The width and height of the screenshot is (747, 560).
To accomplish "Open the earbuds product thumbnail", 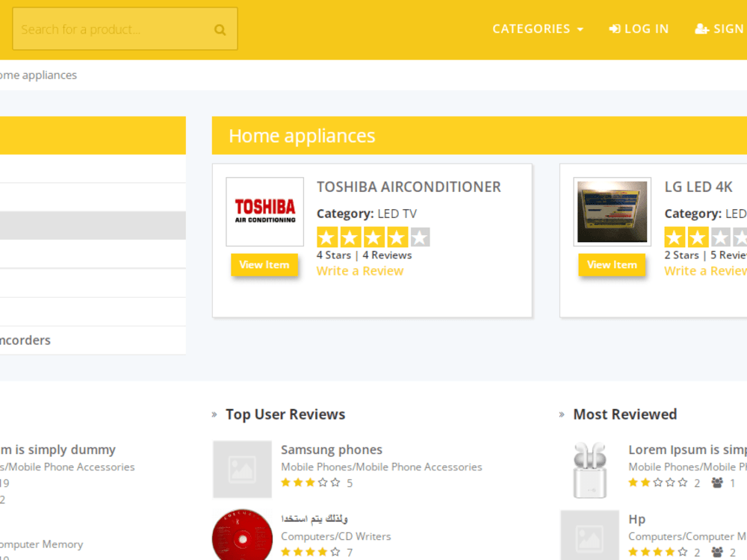I will 590,470.
